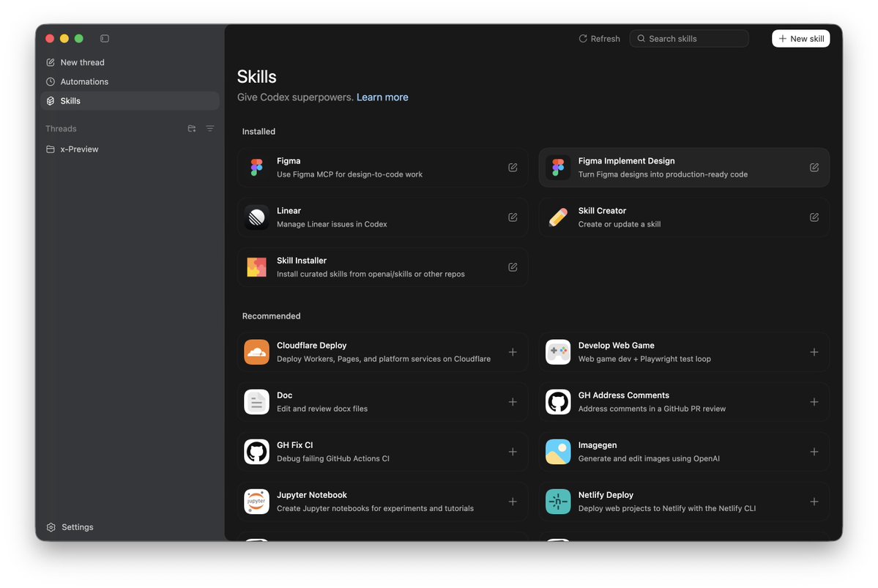Click the Linear logo icon
This screenshot has width=878, height=588.
coord(256,217)
